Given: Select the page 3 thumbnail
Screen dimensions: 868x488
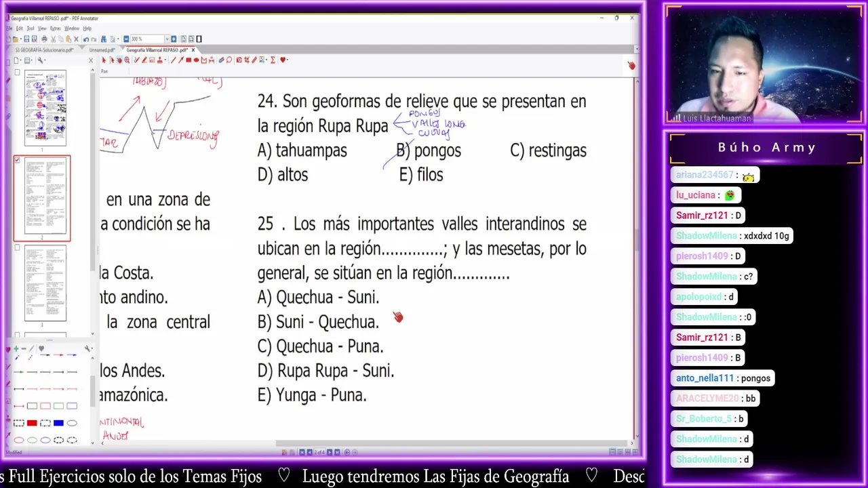Looking at the screenshot, I should tap(45, 283).
